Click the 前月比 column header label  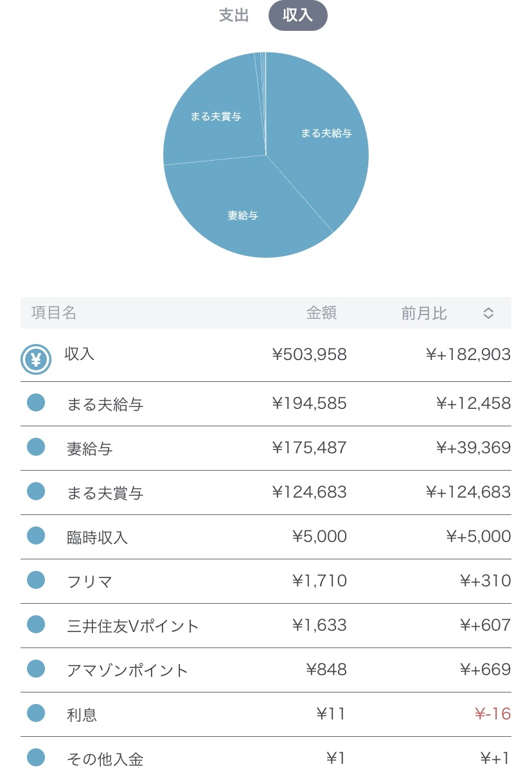[x=424, y=313]
